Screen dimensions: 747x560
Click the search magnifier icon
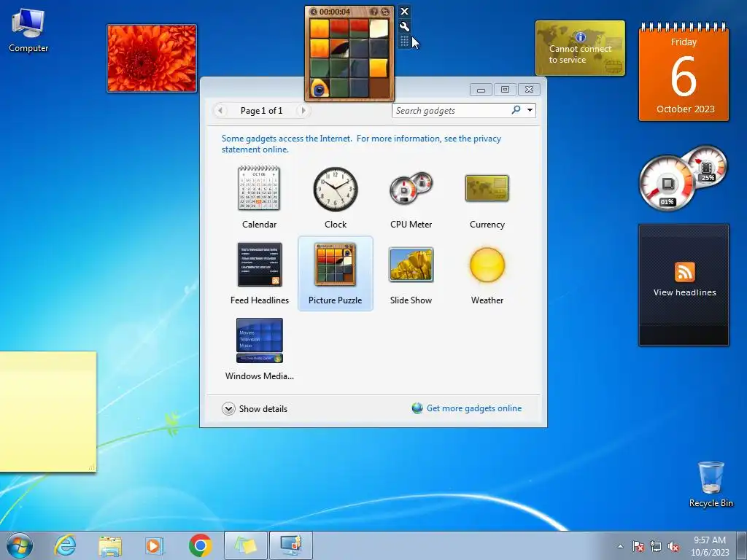pyautogui.click(x=516, y=110)
